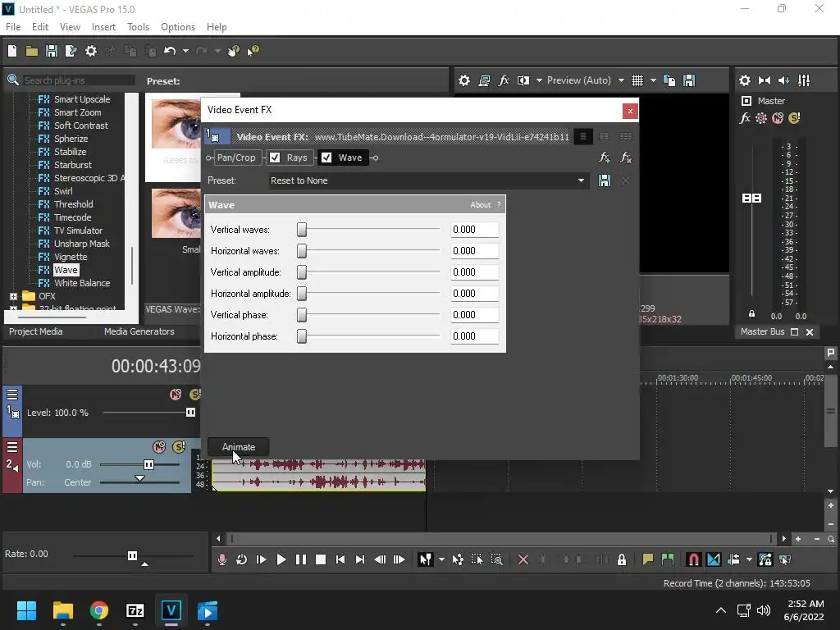Mute audio track 2

(x=159, y=447)
